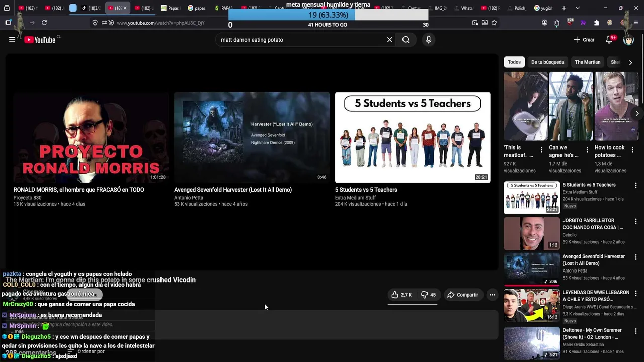
Task: Click the YouTube search text field
Action: click(301, 40)
